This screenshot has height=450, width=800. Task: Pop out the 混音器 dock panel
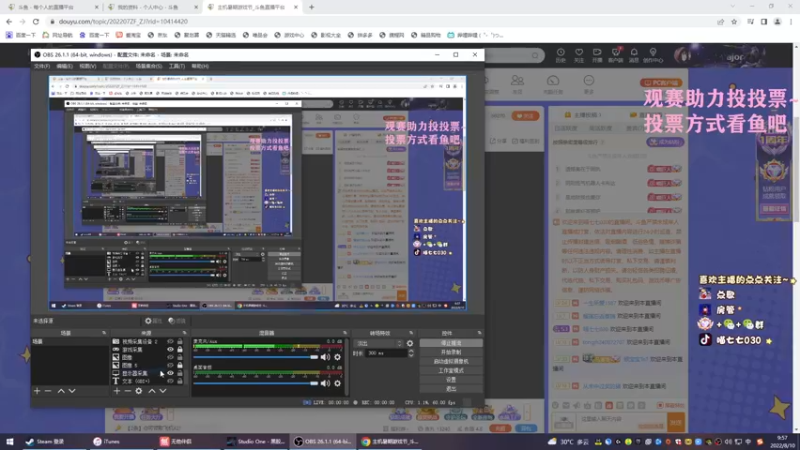coord(345,333)
